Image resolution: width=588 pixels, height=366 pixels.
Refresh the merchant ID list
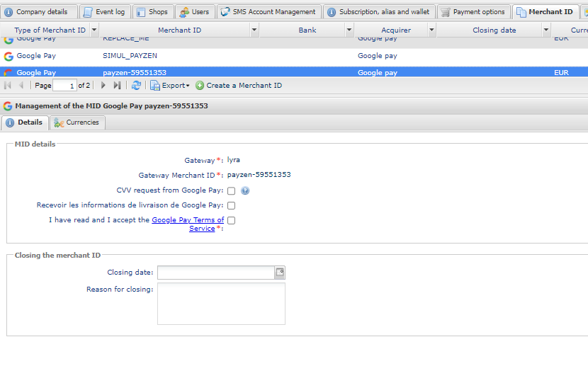pyautogui.click(x=136, y=86)
